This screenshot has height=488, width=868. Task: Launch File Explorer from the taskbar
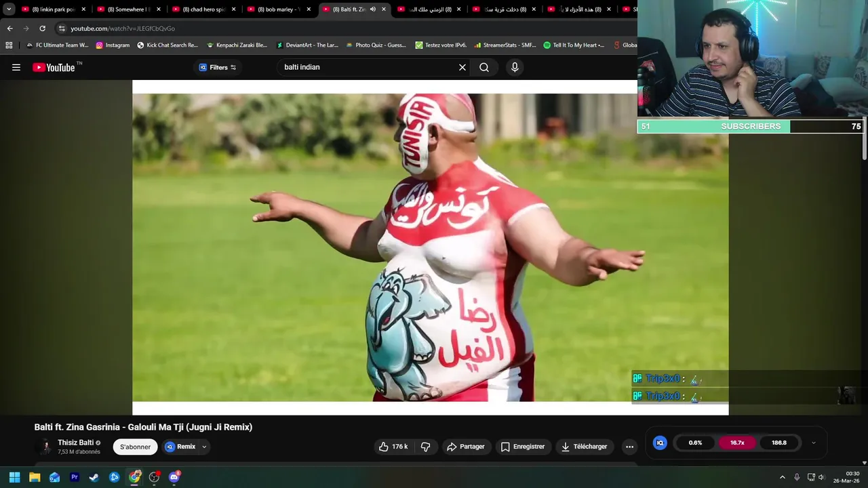click(35, 477)
